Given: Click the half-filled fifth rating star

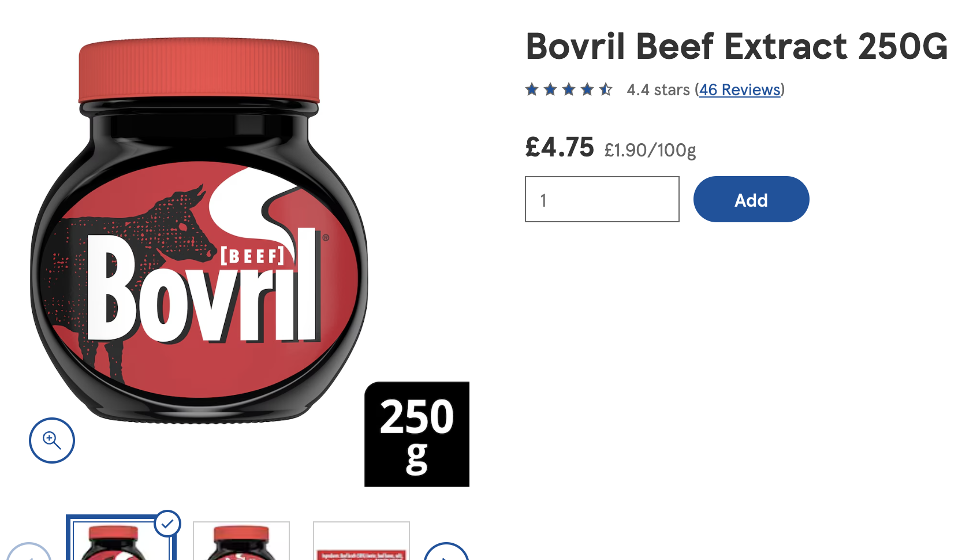Looking at the screenshot, I should point(606,89).
